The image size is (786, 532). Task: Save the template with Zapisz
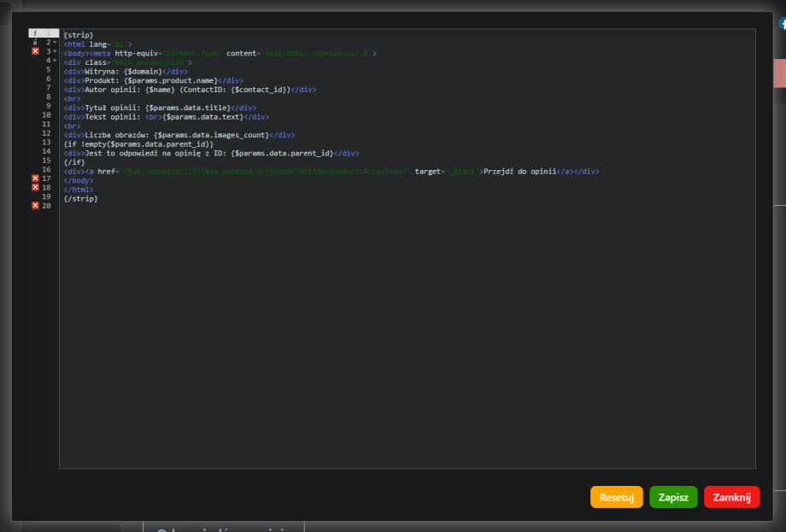[673, 498]
